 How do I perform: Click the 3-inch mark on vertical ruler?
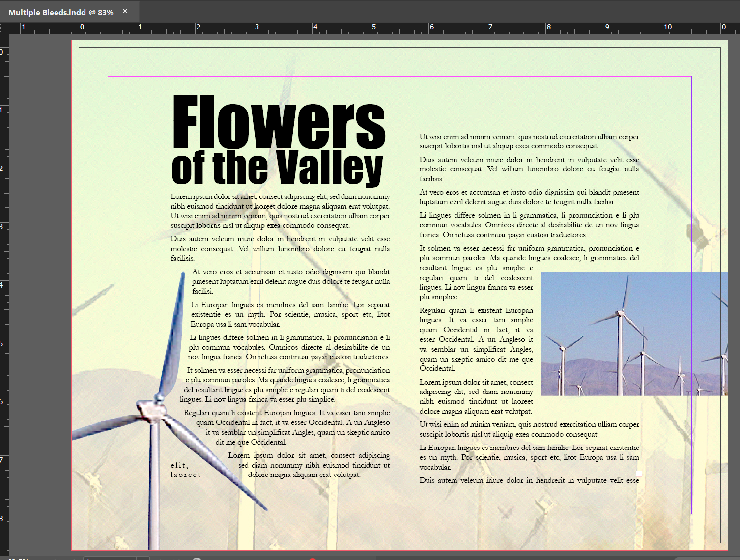click(4, 226)
